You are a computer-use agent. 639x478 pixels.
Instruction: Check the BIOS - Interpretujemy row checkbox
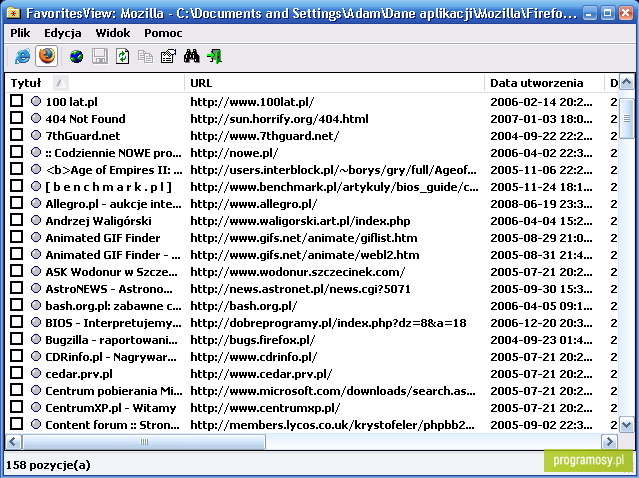[16, 322]
